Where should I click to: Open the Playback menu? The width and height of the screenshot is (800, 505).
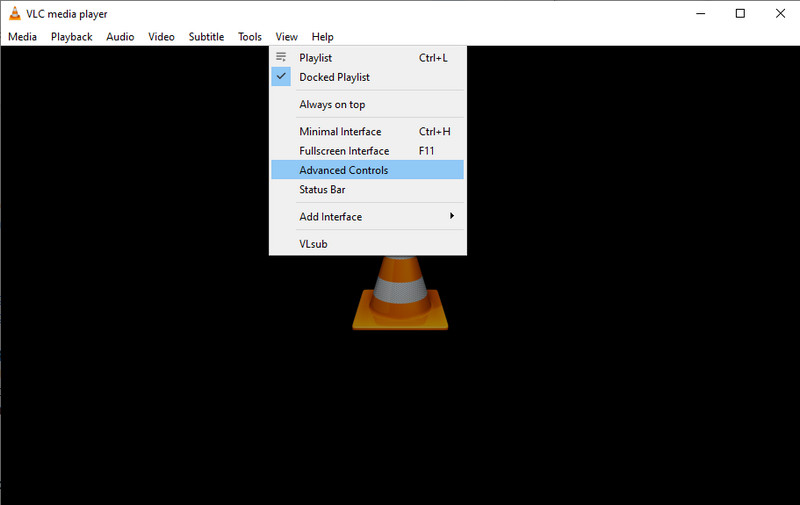[x=71, y=37]
